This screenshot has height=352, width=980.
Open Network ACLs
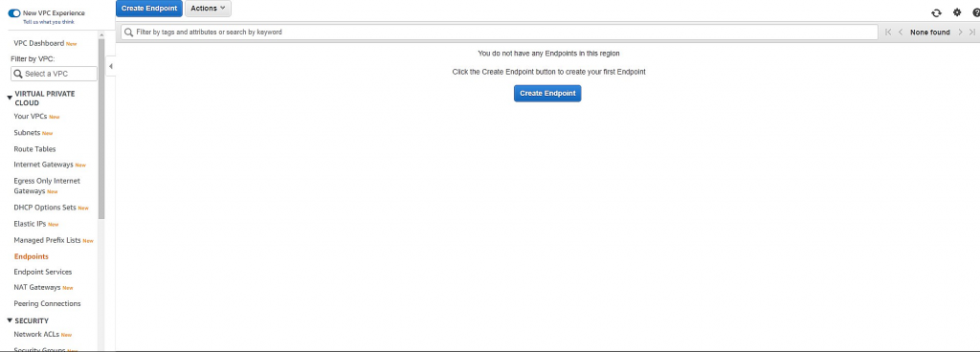(x=37, y=335)
